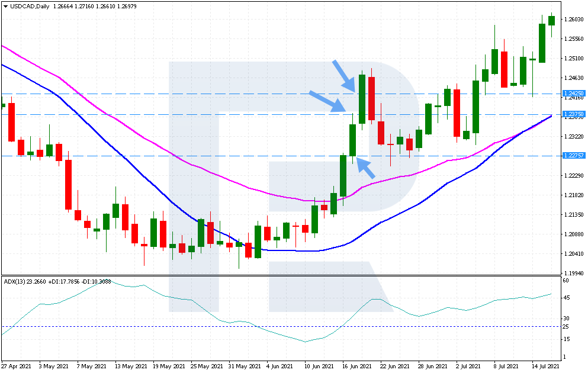Click the ADX scale value 60
The height and width of the screenshot is (373, 588).
tap(566, 281)
